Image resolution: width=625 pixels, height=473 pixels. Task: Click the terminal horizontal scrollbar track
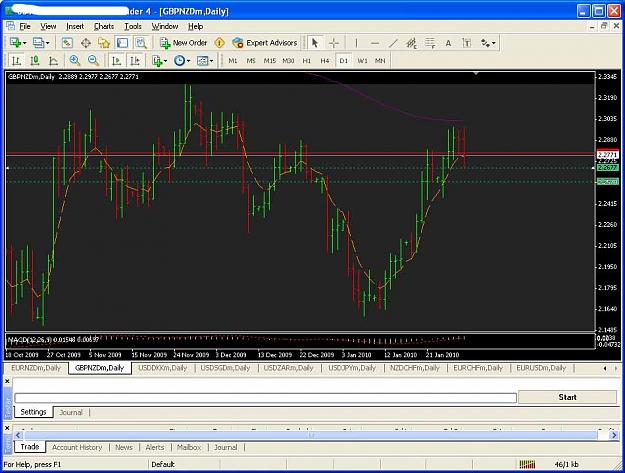315,435
